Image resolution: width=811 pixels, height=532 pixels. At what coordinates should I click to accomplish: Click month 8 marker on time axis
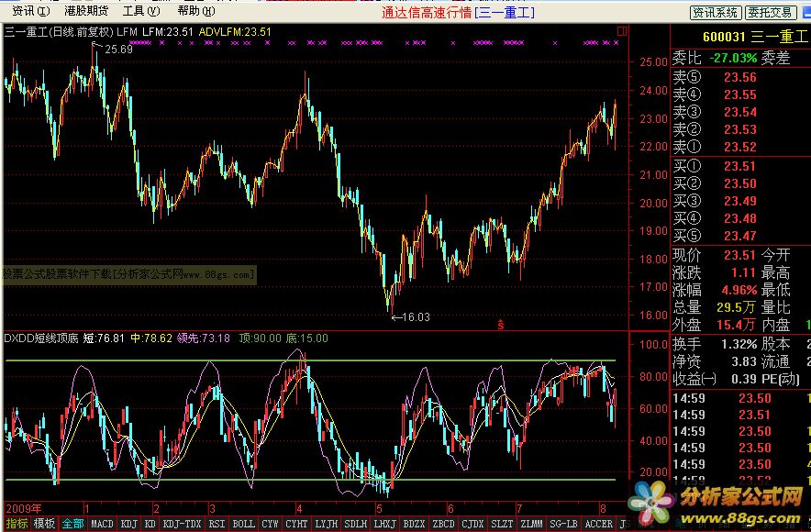click(x=603, y=509)
